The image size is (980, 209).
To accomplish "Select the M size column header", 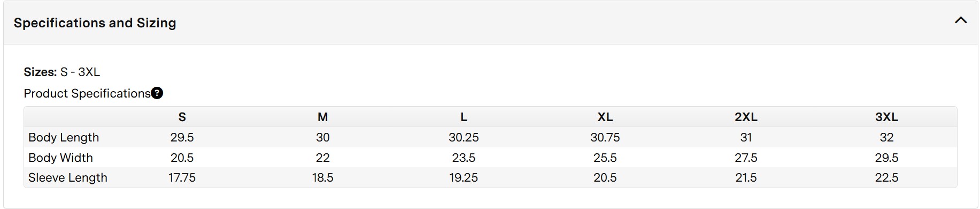I will point(322,117).
